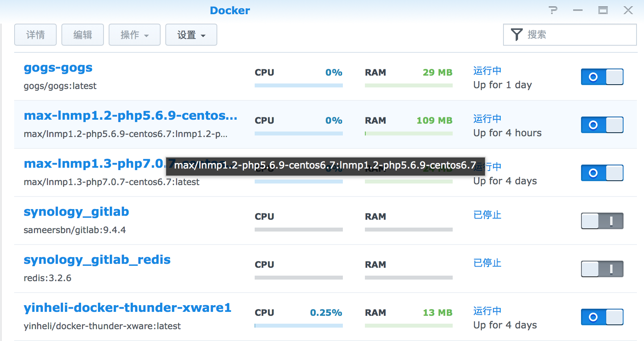Click 'Up for 4 hours' status text

507,133
